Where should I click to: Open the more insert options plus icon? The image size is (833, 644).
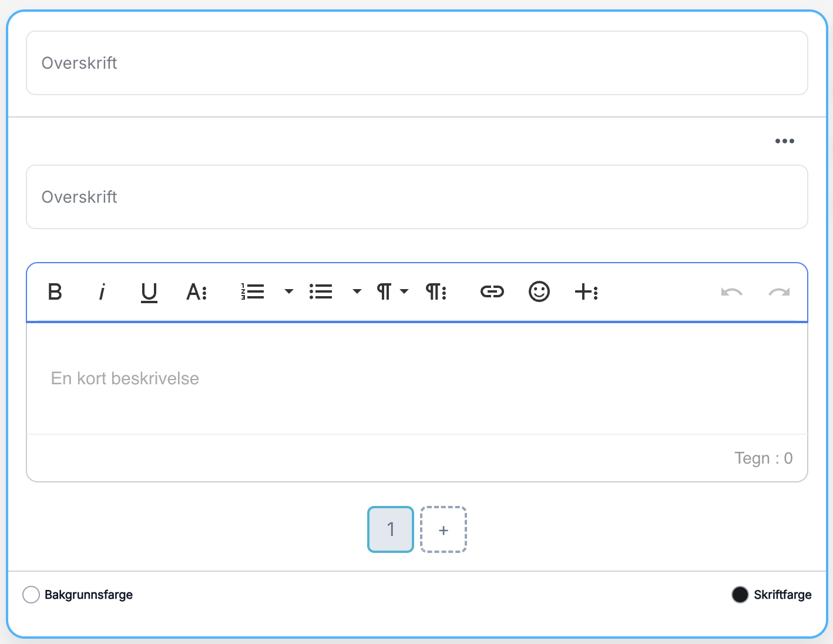[586, 291]
